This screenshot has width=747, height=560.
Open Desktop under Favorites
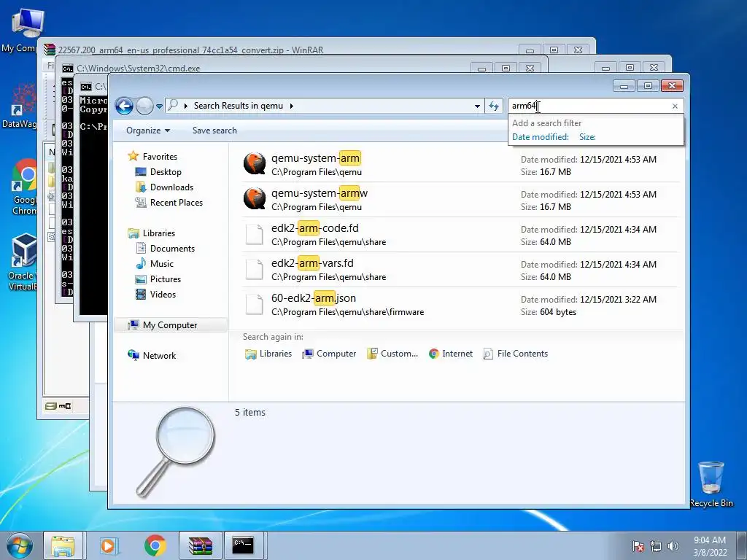click(166, 172)
